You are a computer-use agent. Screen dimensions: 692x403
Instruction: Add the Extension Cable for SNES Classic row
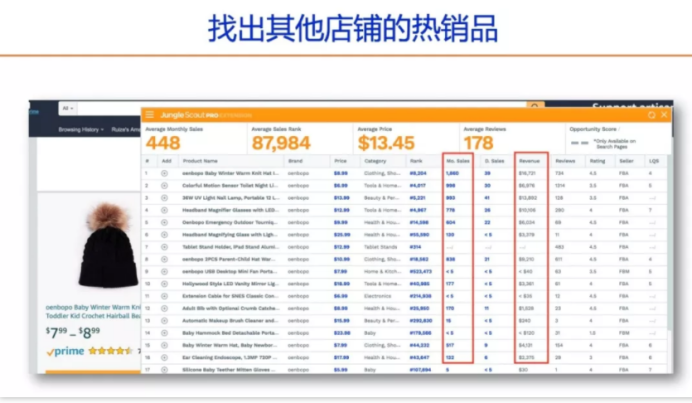coord(164,296)
